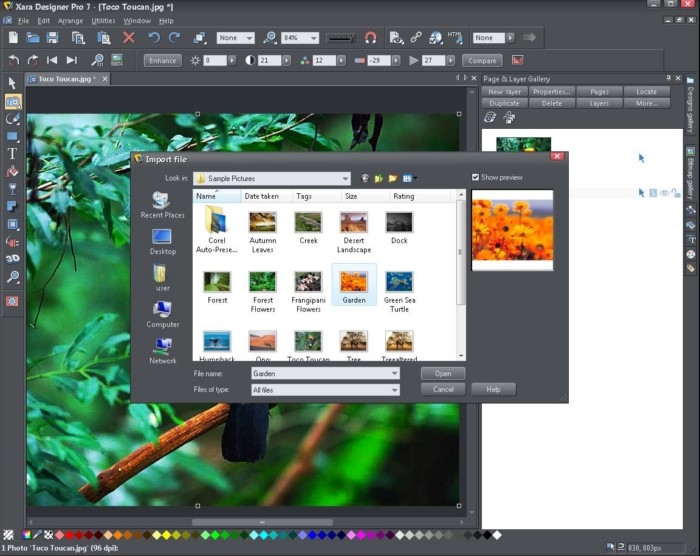
Task: Click the Copy icon
Action: coord(79,38)
